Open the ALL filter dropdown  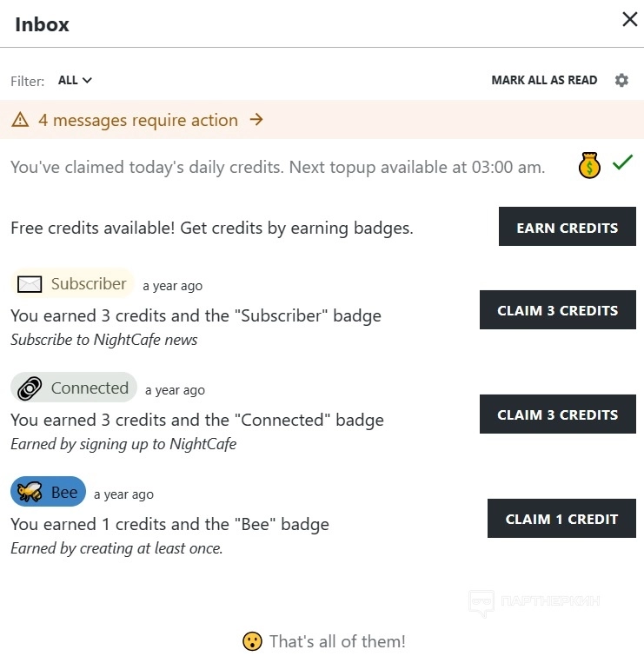pos(69,80)
